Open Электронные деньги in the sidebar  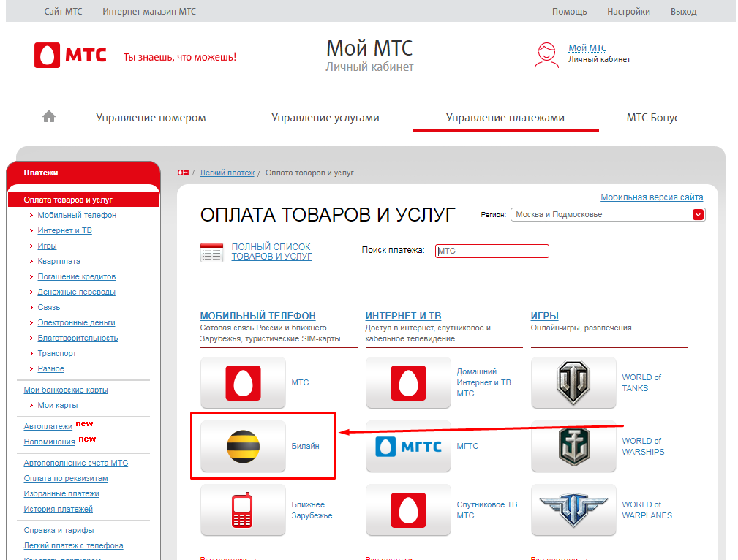pos(76,323)
